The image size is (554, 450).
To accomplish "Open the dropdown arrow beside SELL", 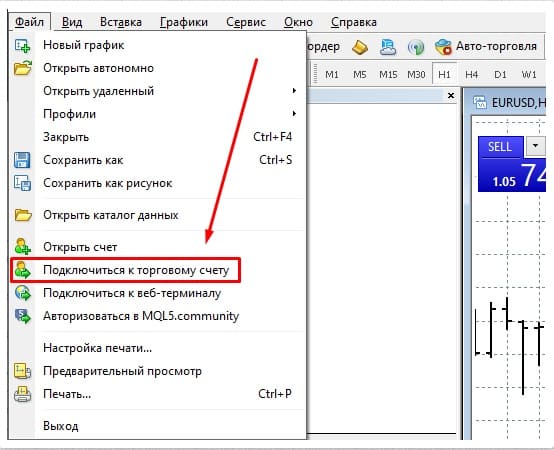I will coord(535,146).
